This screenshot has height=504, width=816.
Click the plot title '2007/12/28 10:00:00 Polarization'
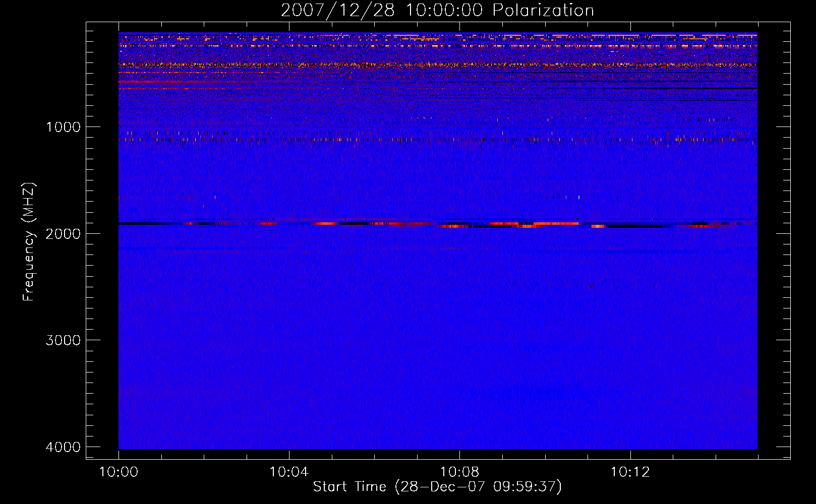point(437,10)
